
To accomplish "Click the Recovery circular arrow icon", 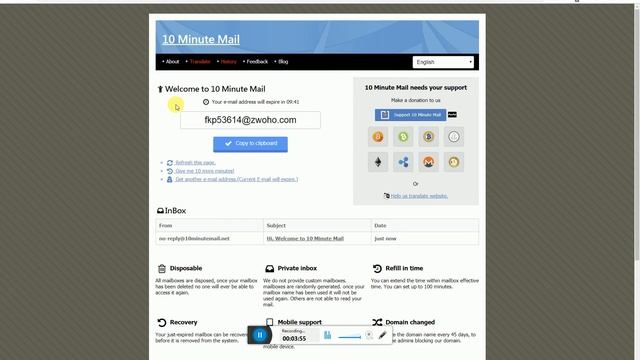I will 162,322.
